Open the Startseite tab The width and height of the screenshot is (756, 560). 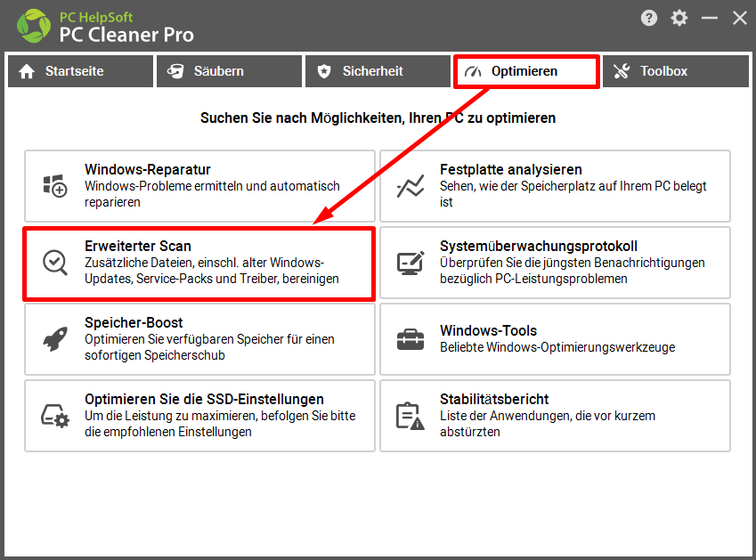pos(80,71)
